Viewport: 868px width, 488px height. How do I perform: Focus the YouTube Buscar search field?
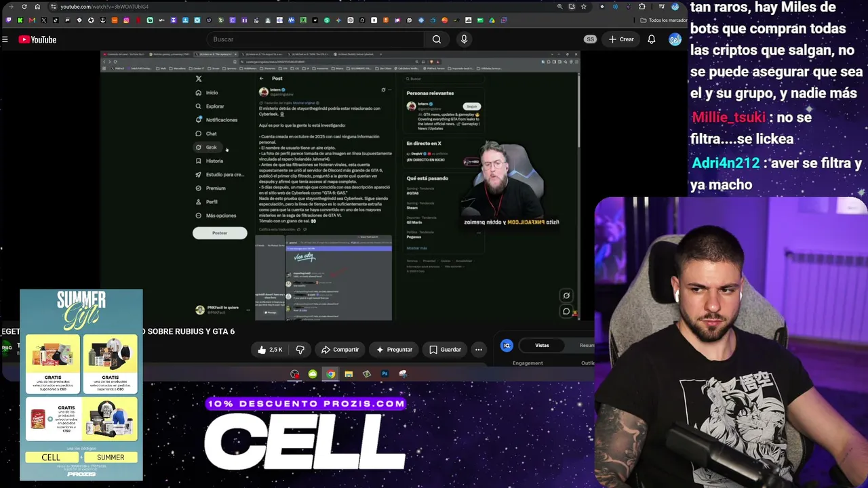[x=315, y=39]
